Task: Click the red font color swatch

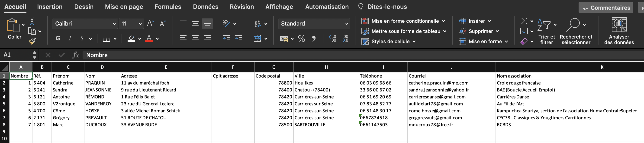Action: click(x=149, y=38)
